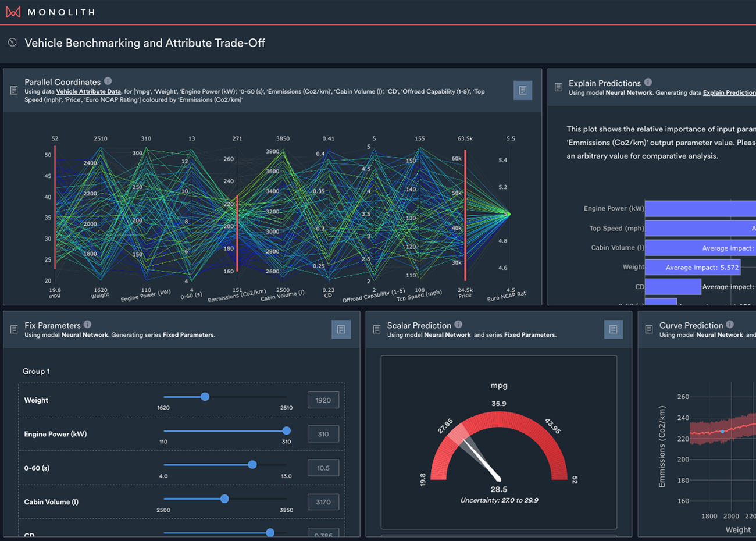Image resolution: width=756 pixels, height=541 pixels.
Task: Show Explain Predictions info icon
Action: click(648, 83)
